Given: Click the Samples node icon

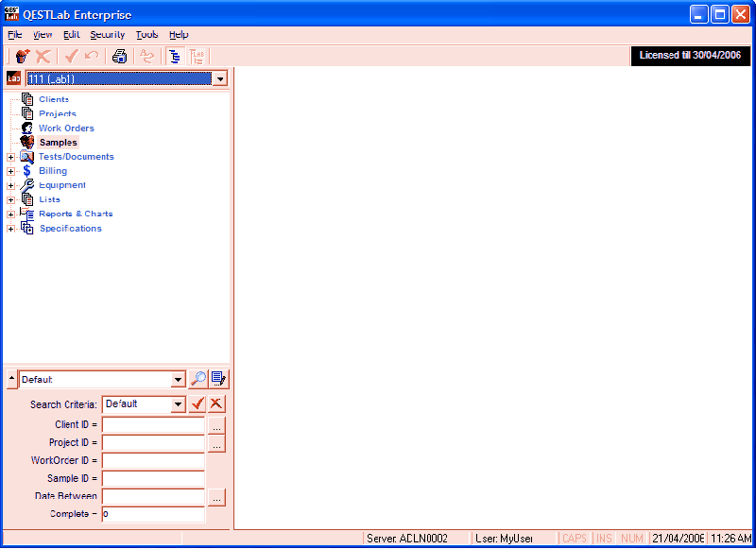Looking at the screenshot, I should point(26,142).
